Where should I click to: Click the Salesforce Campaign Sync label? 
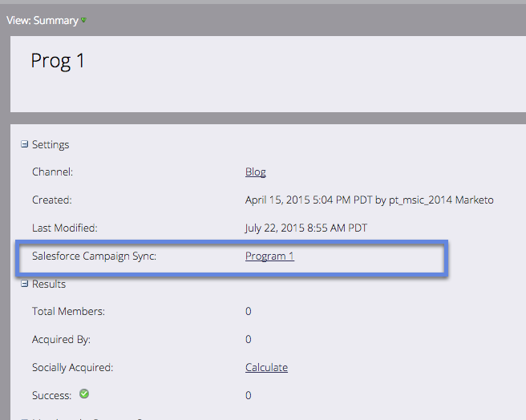(x=94, y=256)
